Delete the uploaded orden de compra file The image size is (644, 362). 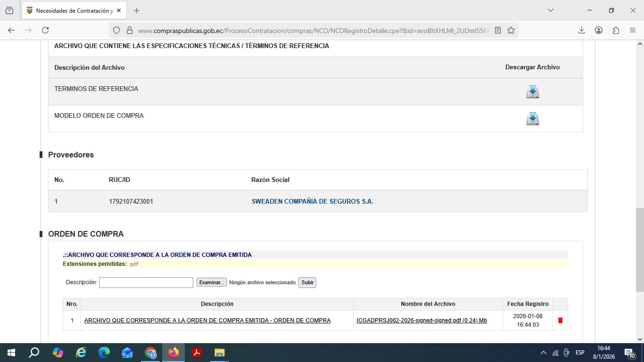[560, 321]
